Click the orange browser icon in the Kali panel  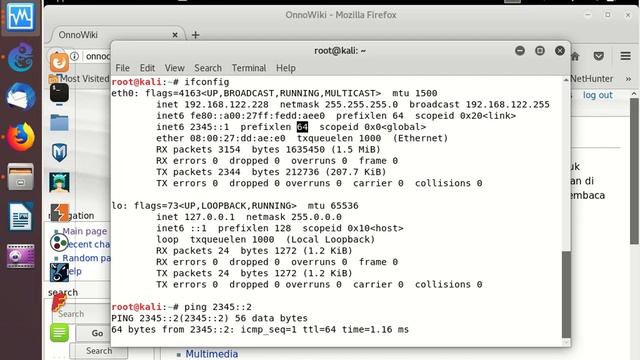[x=59, y=63]
